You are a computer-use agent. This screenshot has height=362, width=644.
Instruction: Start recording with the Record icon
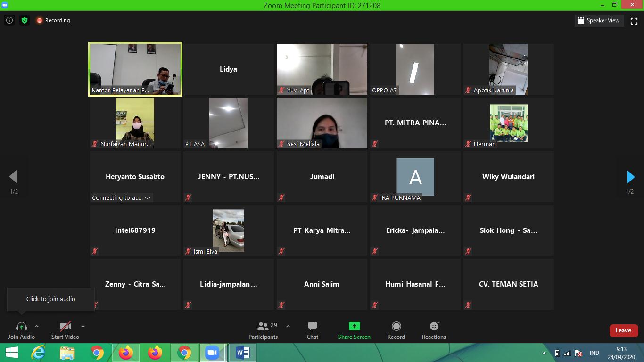(x=396, y=330)
